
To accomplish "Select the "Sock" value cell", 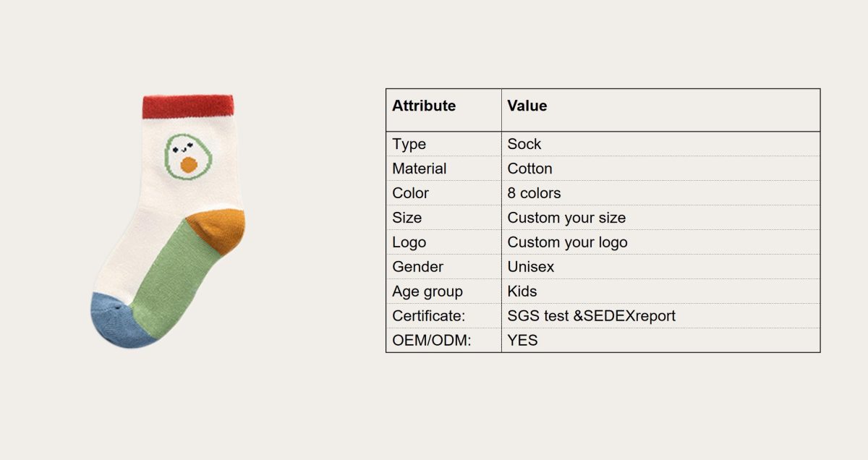I will (x=524, y=144).
